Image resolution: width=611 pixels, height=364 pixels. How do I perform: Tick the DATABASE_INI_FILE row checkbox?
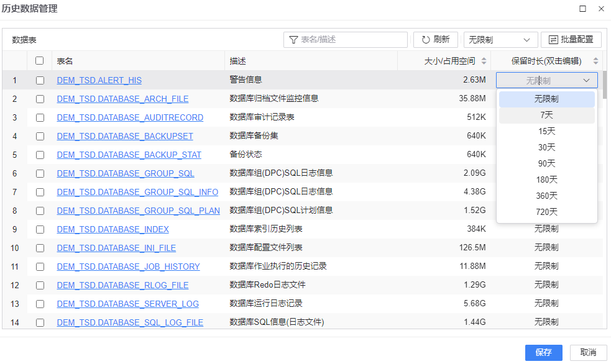(x=40, y=248)
